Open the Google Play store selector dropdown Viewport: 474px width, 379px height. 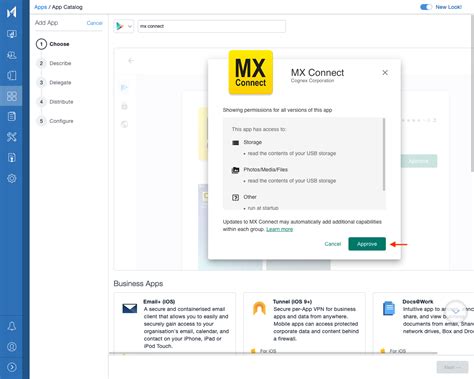[x=124, y=26]
